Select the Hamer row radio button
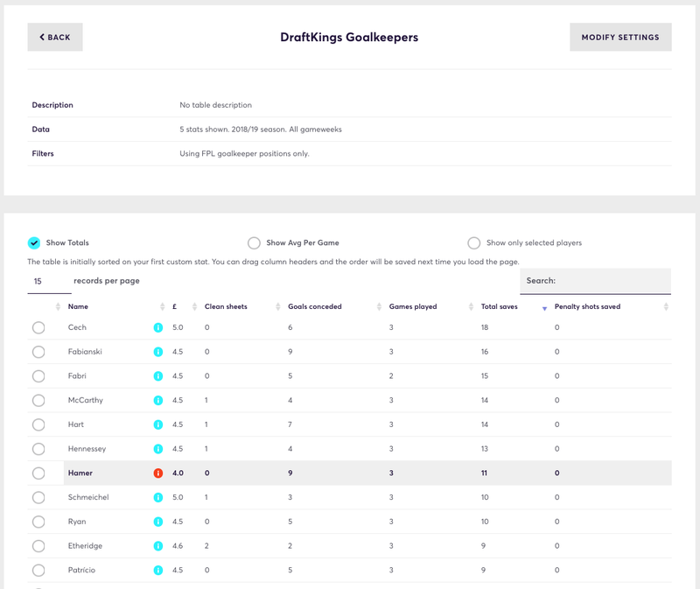The image size is (700, 589). coord(38,473)
